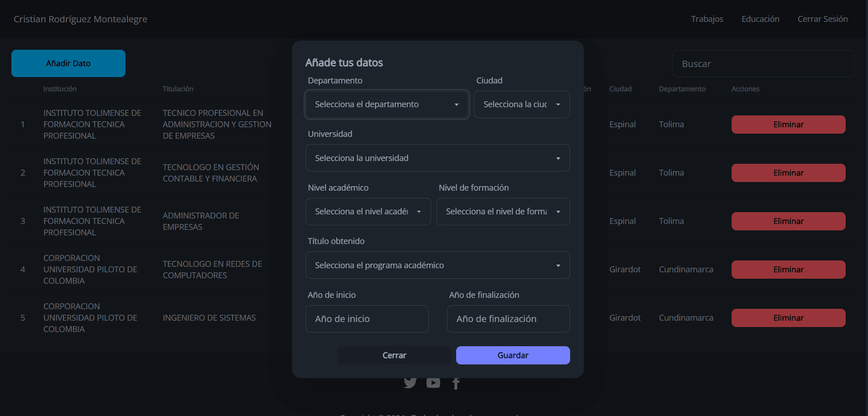Screen dimensions: 868x416
Task: Click Cerrar Sesión to log out
Action: (x=823, y=19)
